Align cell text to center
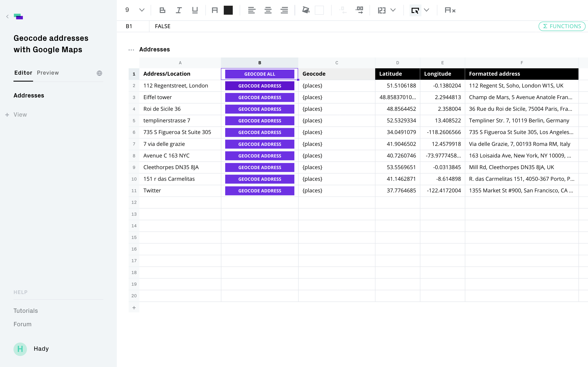 point(268,10)
